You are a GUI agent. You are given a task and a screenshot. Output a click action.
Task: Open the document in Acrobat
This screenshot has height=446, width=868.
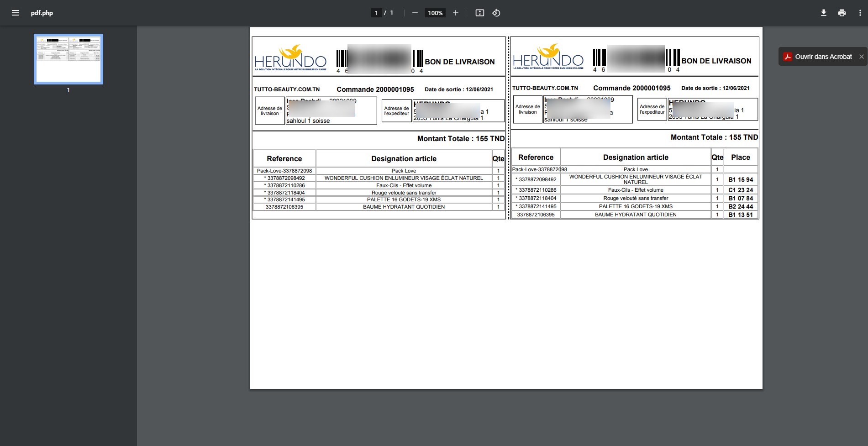coord(823,57)
